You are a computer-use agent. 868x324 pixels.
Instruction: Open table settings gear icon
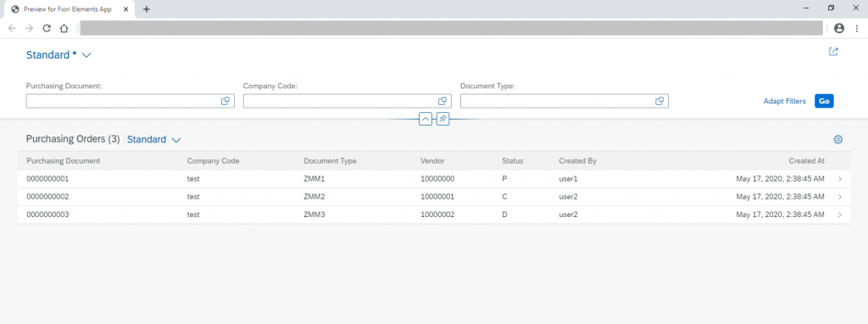pos(838,140)
